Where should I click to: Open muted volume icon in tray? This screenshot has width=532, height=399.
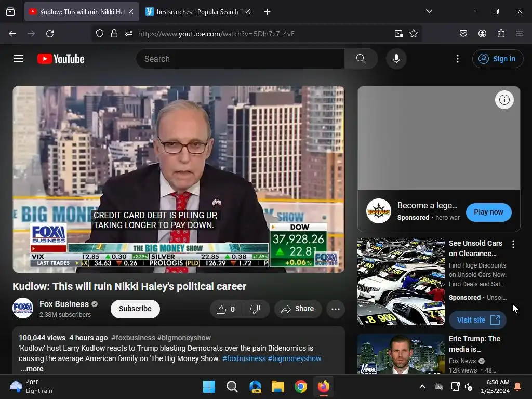coord(469,387)
